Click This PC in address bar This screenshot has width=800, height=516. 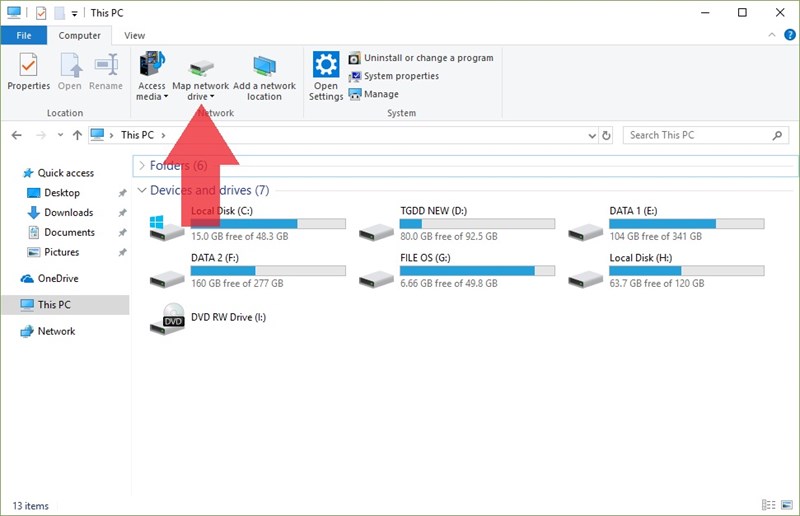(137, 135)
